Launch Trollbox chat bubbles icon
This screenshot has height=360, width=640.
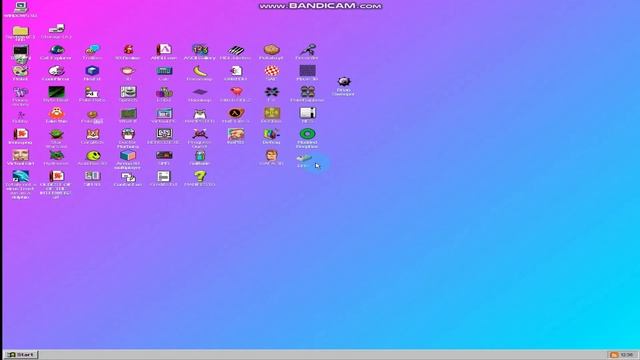click(92, 50)
